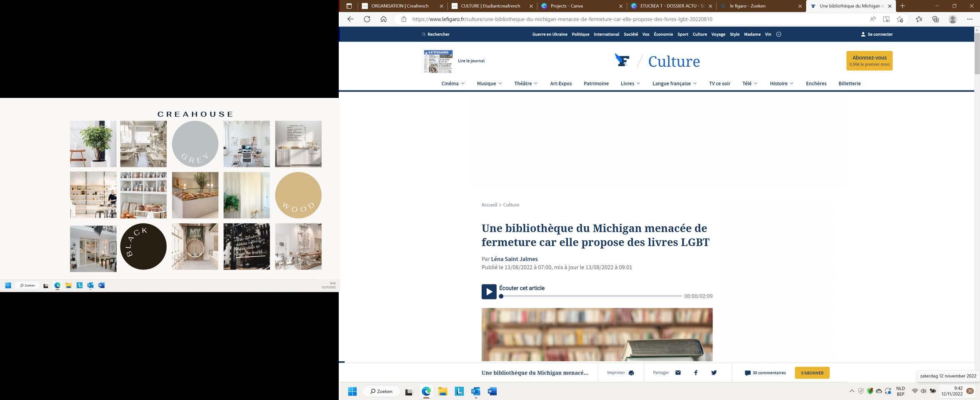Open the L app on main taskbar
The width and height of the screenshot is (980, 400).
coord(459,391)
